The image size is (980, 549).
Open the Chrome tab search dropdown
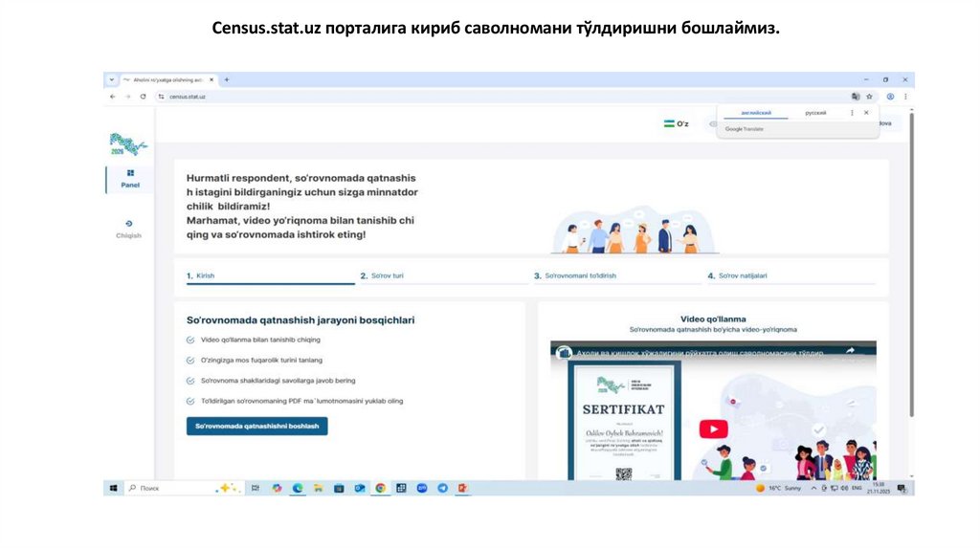click(x=111, y=80)
